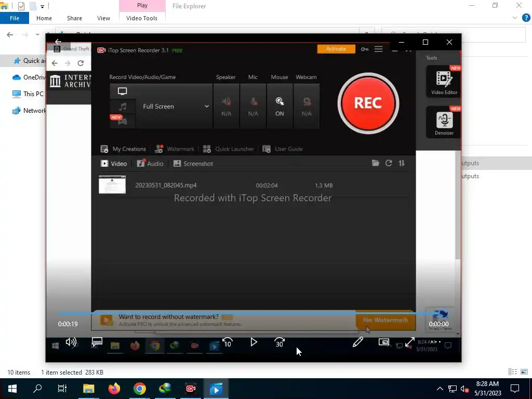
Task: Open the User Guide in iTop recorder
Action: 282,149
